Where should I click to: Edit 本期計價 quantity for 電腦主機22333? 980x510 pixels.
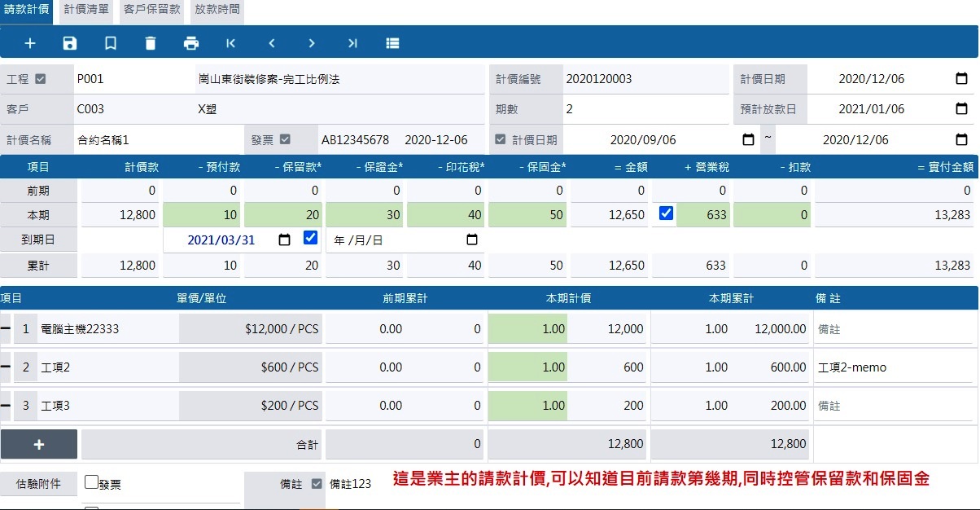[x=527, y=329]
